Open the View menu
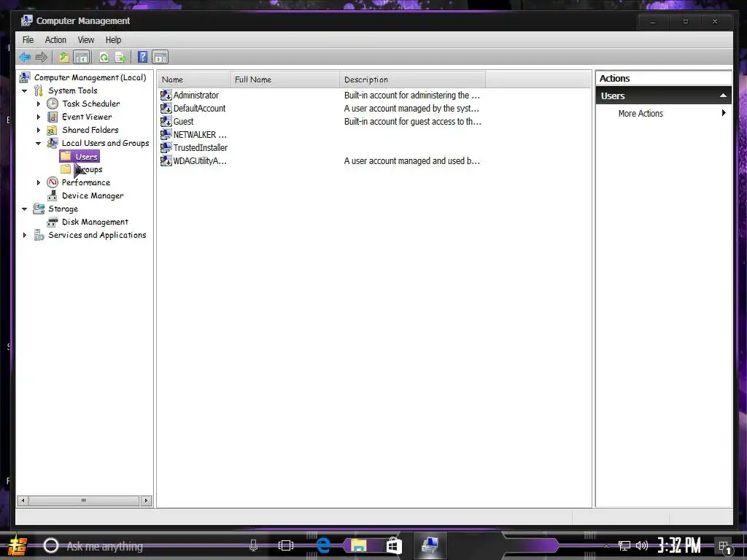This screenshot has width=747, height=560. (86, 40)
